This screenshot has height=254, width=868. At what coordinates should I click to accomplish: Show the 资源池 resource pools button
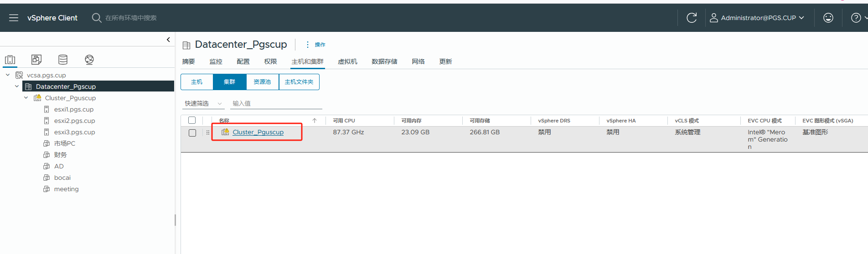tap(263, 82)
